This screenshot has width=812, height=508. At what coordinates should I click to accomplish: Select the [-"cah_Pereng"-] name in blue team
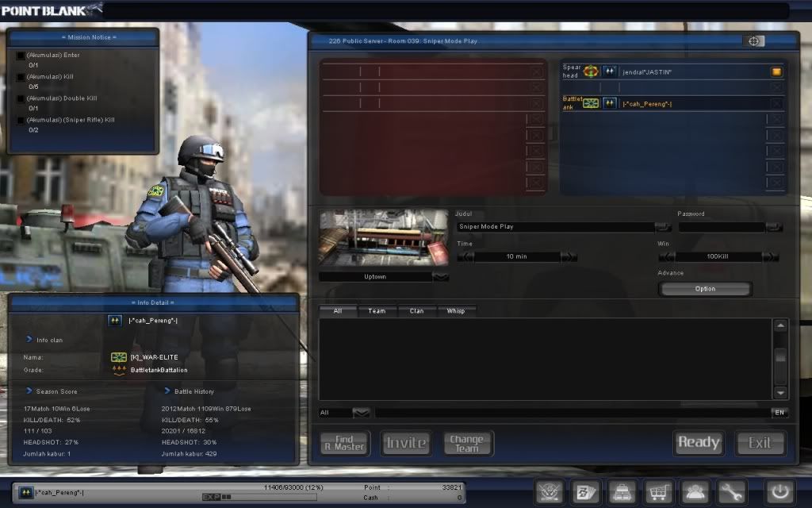pos(647,104)
